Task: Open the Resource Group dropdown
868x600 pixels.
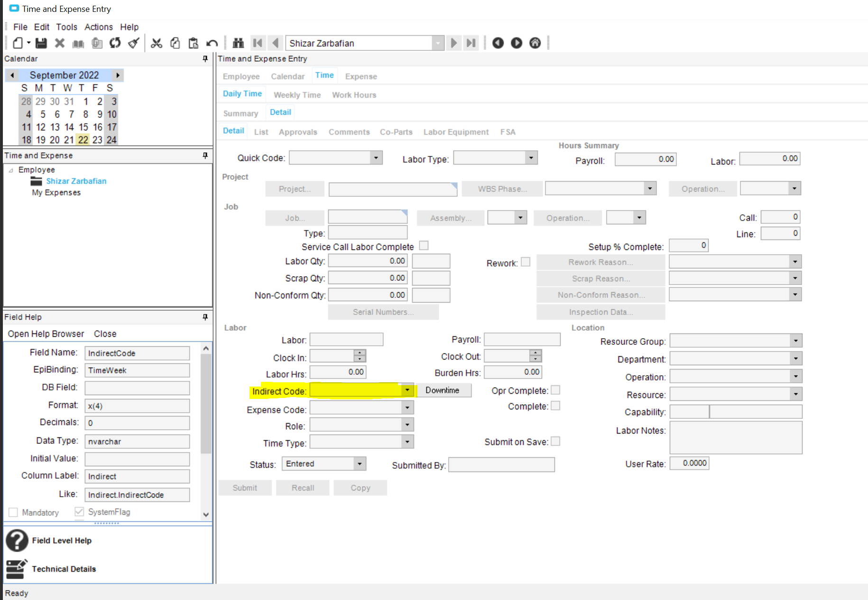Action: click(x=795, y=341)
